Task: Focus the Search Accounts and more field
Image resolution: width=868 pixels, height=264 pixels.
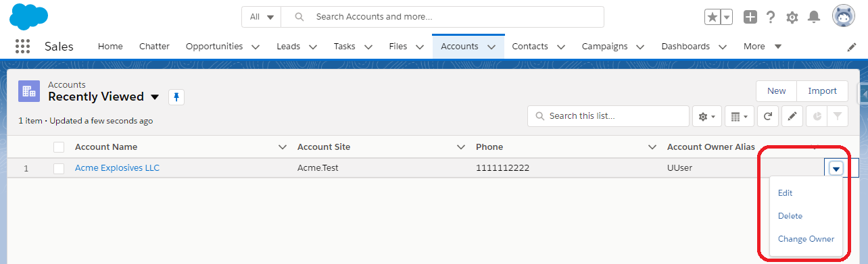Action: 442,17
